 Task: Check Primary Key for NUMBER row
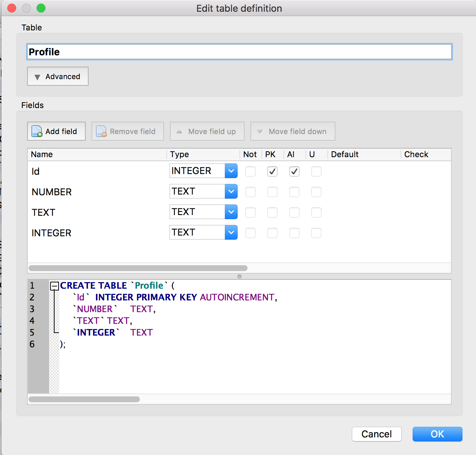pyautogui.click(x=272, y=192)
